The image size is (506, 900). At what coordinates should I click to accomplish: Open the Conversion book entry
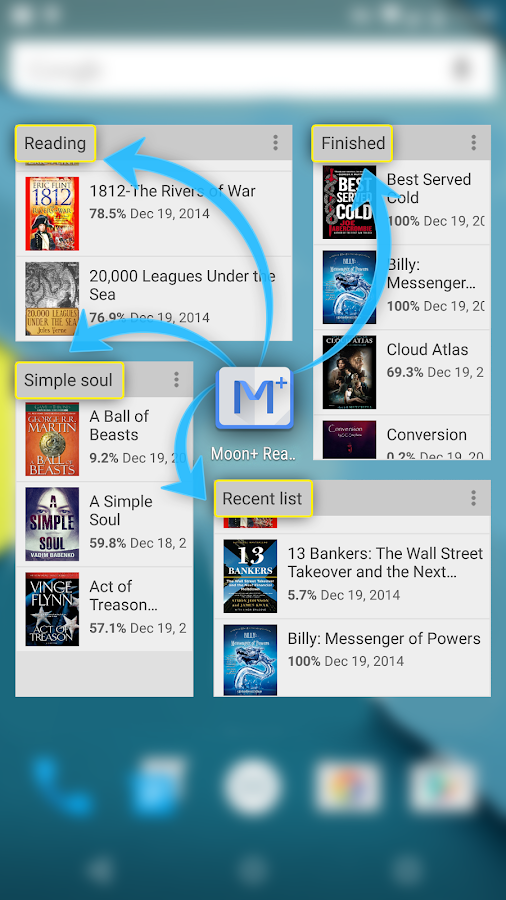coord(402,437)
